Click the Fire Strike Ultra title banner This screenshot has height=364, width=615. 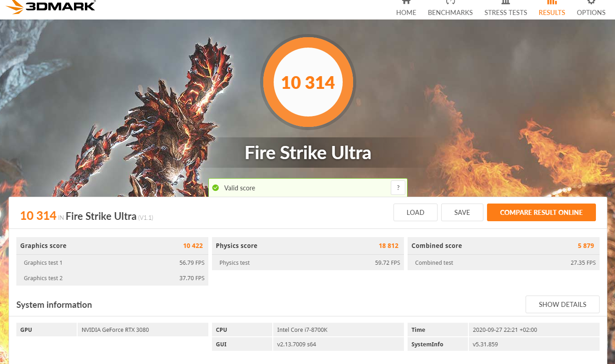[x=308, y=153]
